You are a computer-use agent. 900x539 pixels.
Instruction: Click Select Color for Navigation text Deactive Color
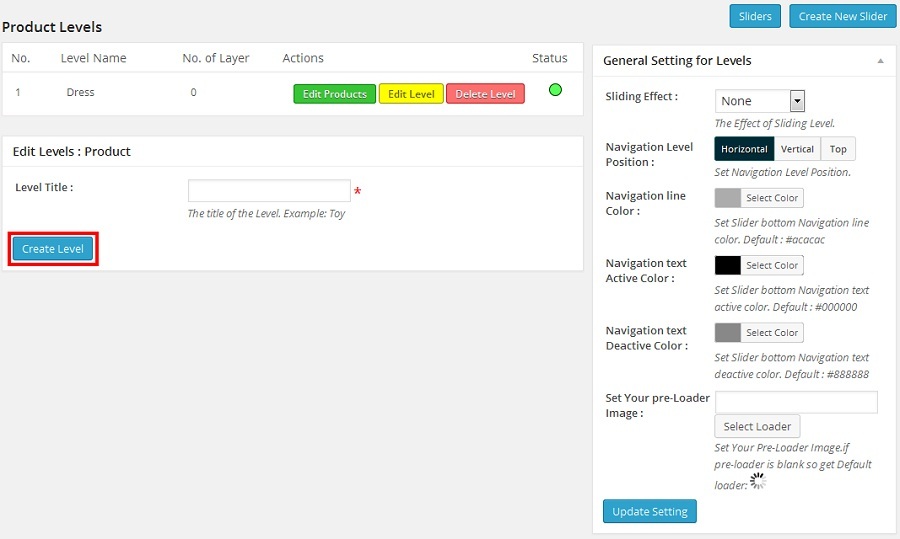pyautogui.click(x=772, y=333)
